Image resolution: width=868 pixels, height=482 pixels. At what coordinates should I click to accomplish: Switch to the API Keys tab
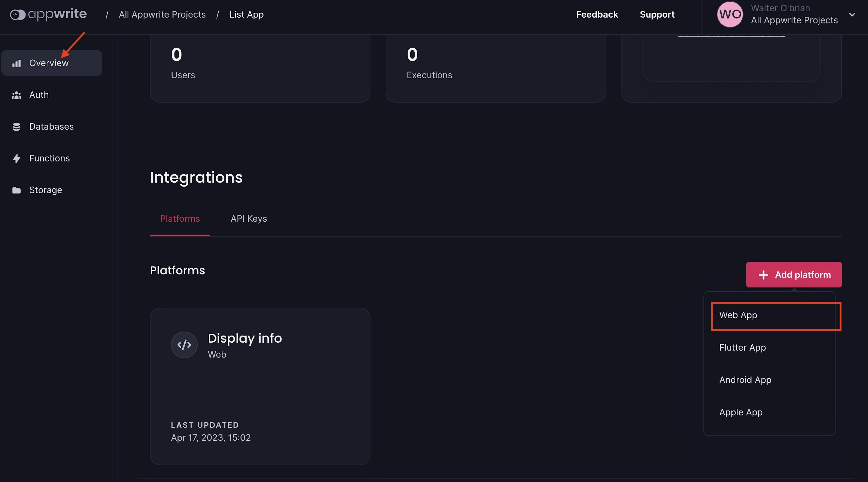coord(249,219)
